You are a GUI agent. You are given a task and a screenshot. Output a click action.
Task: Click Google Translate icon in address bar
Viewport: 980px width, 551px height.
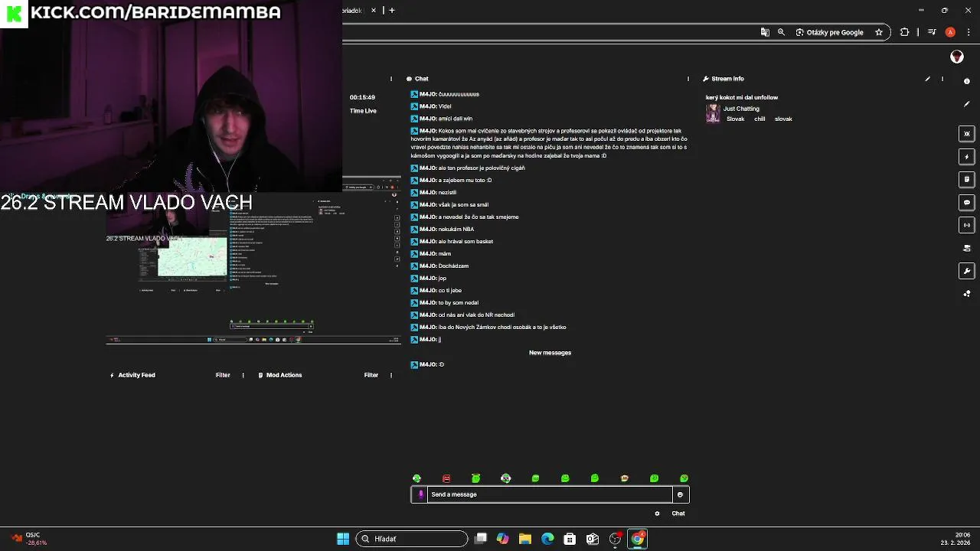[x=764, y=32]
